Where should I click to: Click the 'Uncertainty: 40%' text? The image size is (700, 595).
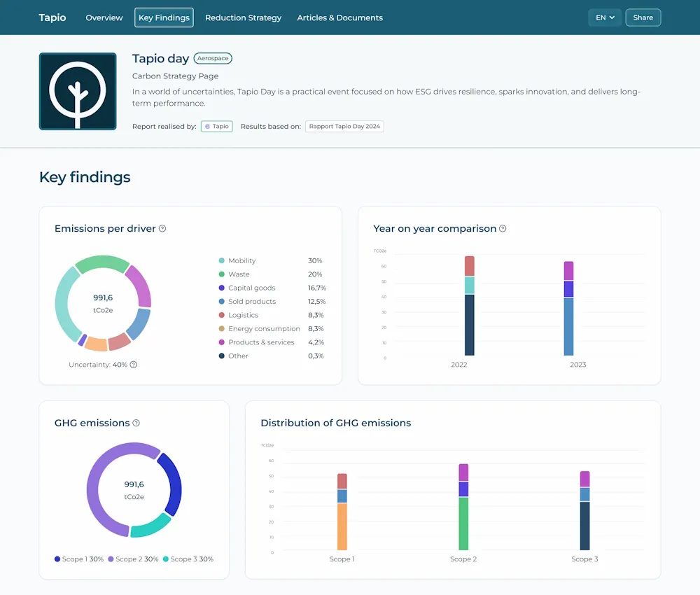tap(98, 365)
